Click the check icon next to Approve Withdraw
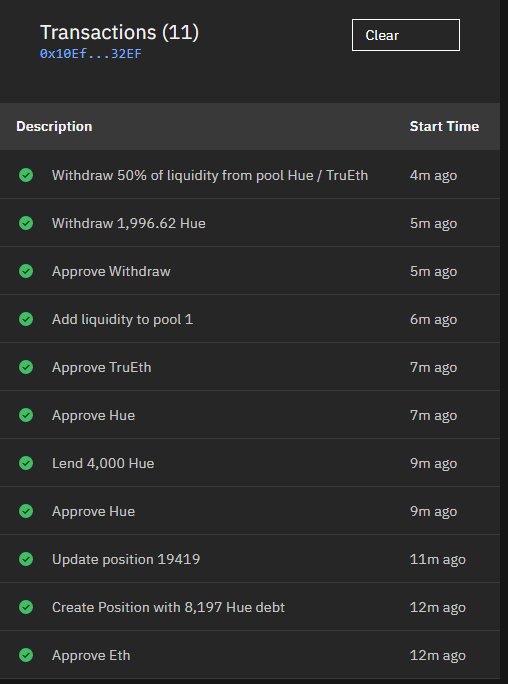Screen dimensions: 508x684 (x=26, y=271)
